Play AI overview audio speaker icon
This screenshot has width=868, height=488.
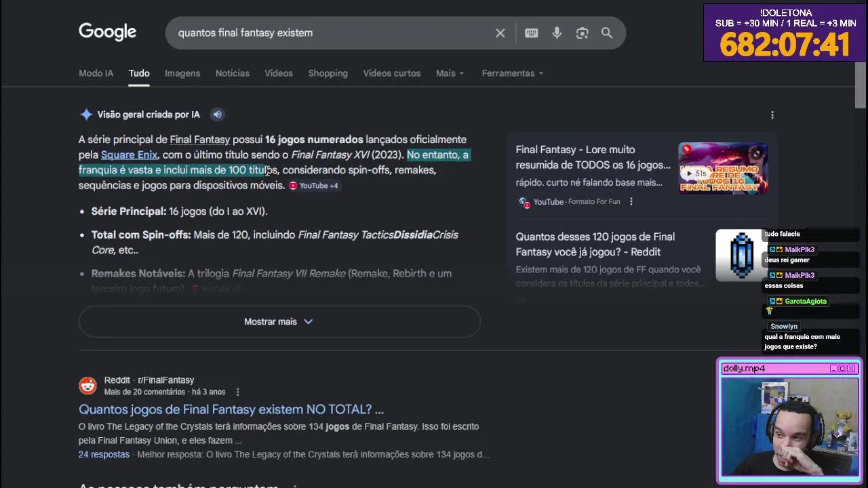pyautogui.click(x=217, y=115)
